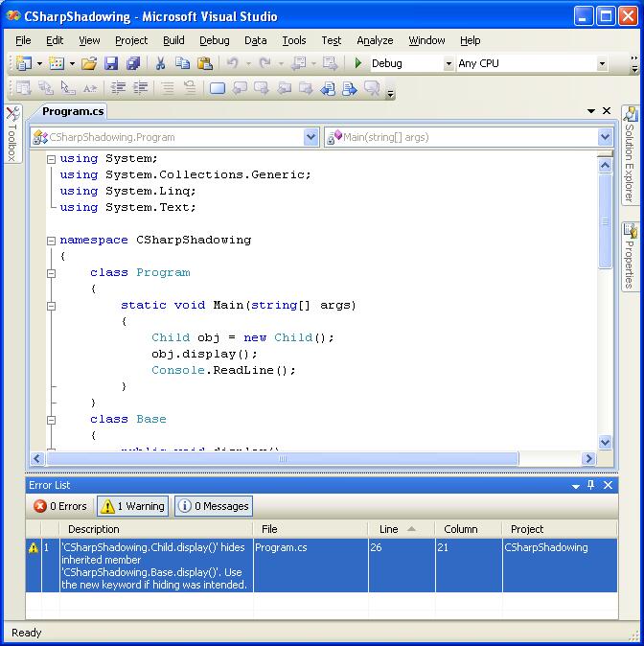Click the Previous Bookmark icon
Viewport: 644px width, 646px height.
click(240, 88)
